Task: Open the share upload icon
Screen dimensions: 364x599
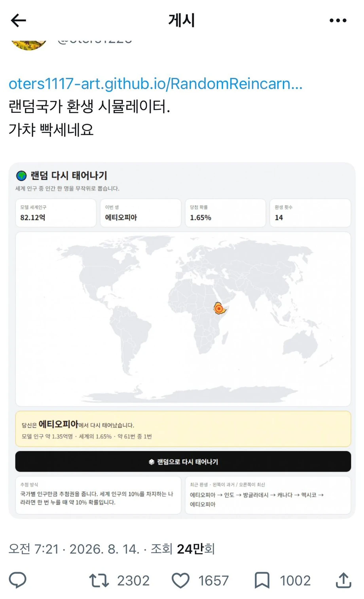Action: click(x=343, y=580)
